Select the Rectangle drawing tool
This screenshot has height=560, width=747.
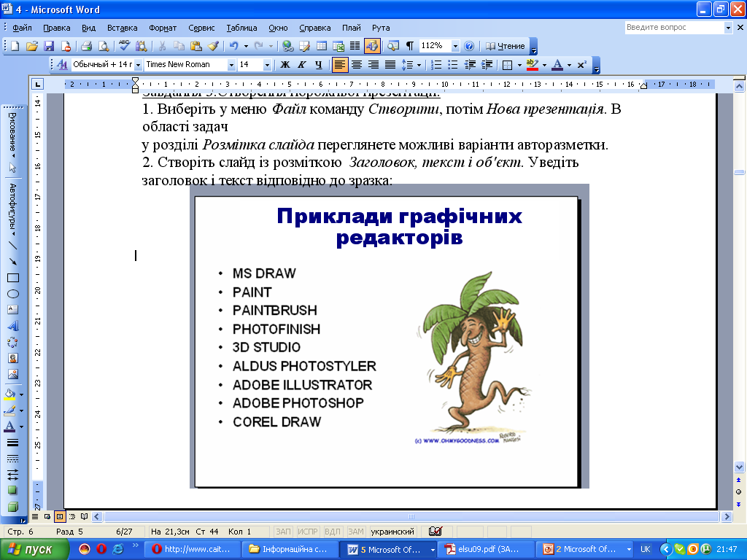coord(13,278)
